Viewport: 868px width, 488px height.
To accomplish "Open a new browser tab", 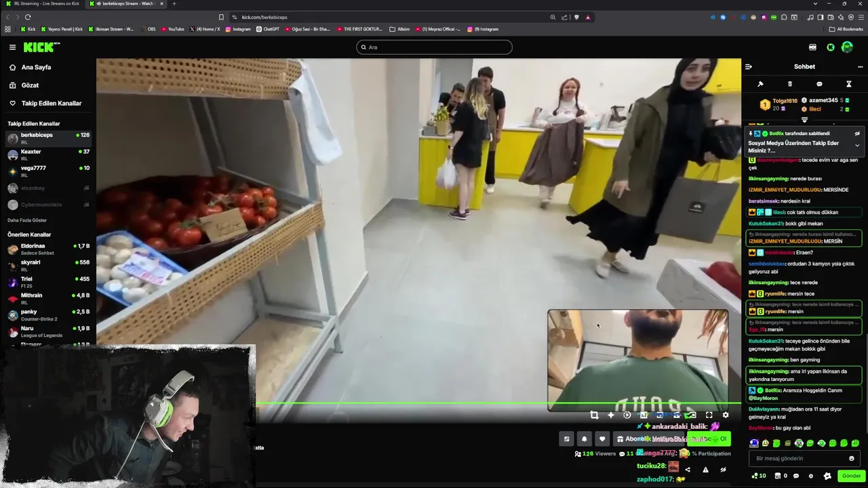I will (x=174, y=3).
